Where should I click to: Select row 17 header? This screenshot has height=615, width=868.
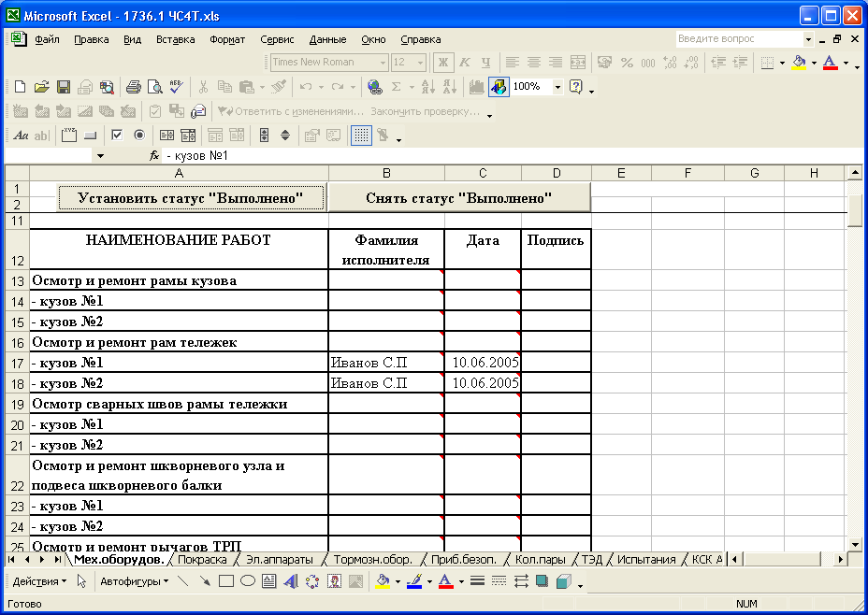point(17,363)
